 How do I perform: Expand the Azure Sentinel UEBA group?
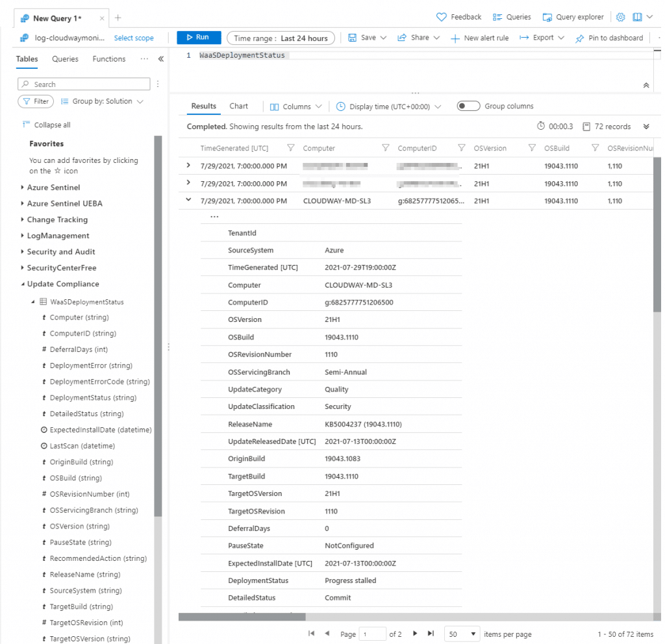click(x=22, y=203)
